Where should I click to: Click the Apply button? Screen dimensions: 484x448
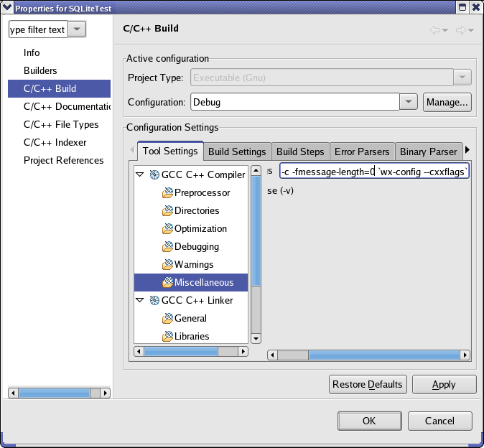tap(445, 384)
